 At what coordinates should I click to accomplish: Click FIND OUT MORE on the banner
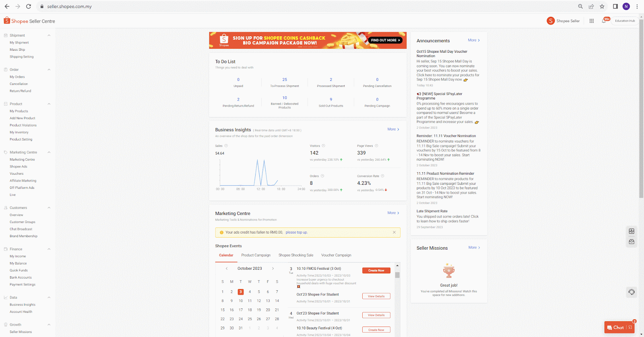pos(385,40)
